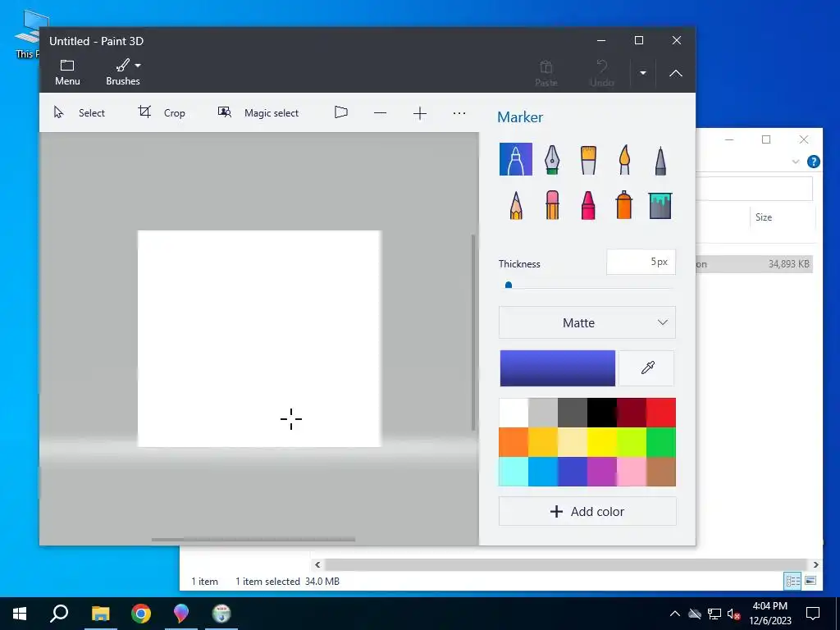
Task: Pick the light gray color swatch
Action: click(x=543, y=413)
